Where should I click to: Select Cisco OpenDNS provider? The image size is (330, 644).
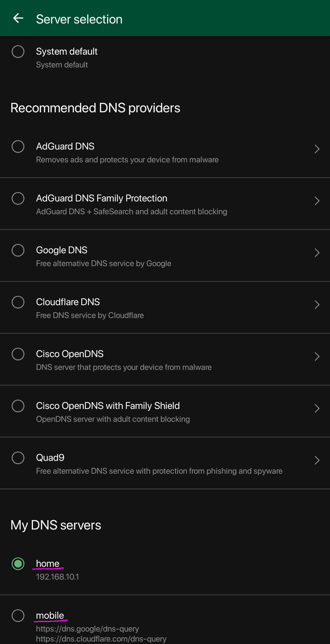[18, 354]
